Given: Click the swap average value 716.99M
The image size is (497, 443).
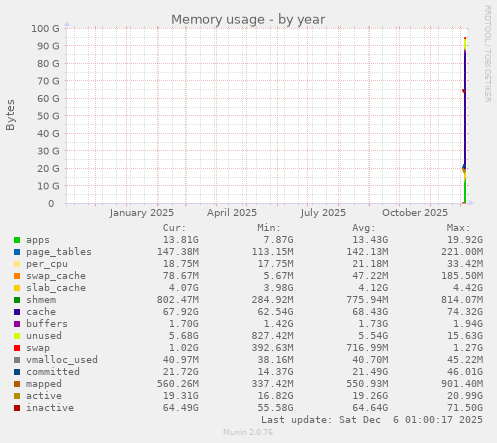Looking at the screenshot, I should click(x=367, y=348).
